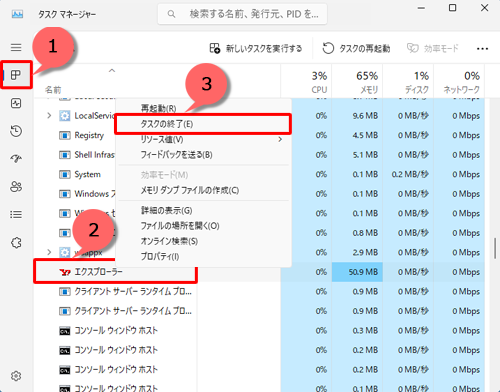
Task: Click the 効率モード toolbar button
Action: pos(433,49)
